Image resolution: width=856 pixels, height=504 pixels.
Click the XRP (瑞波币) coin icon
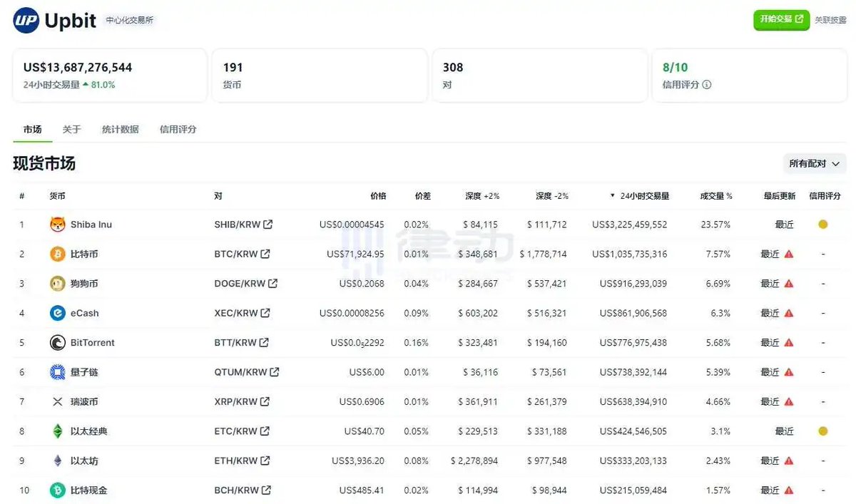click(58, 401)
